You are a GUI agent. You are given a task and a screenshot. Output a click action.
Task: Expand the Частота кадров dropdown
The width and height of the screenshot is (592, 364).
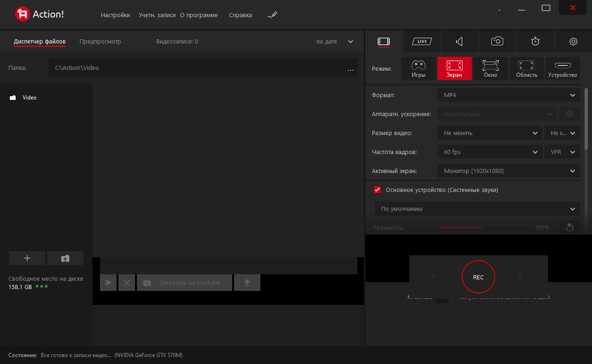pos(490,152)
